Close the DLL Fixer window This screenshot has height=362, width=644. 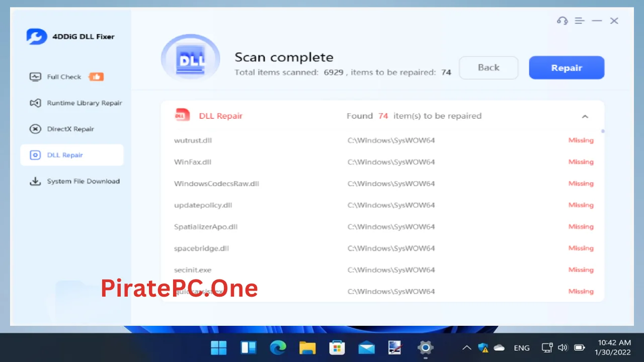pyautogui.click(x=614, y=21)
